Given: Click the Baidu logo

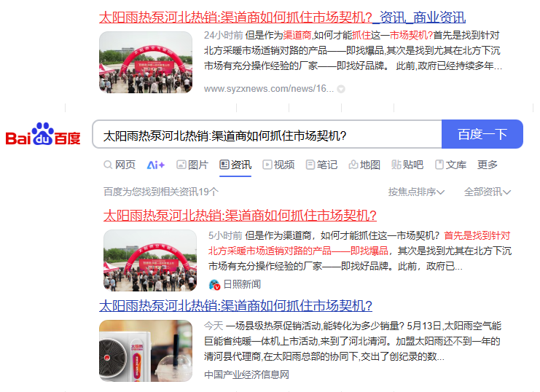Looking at the screenshot, I should click(43, 135).
